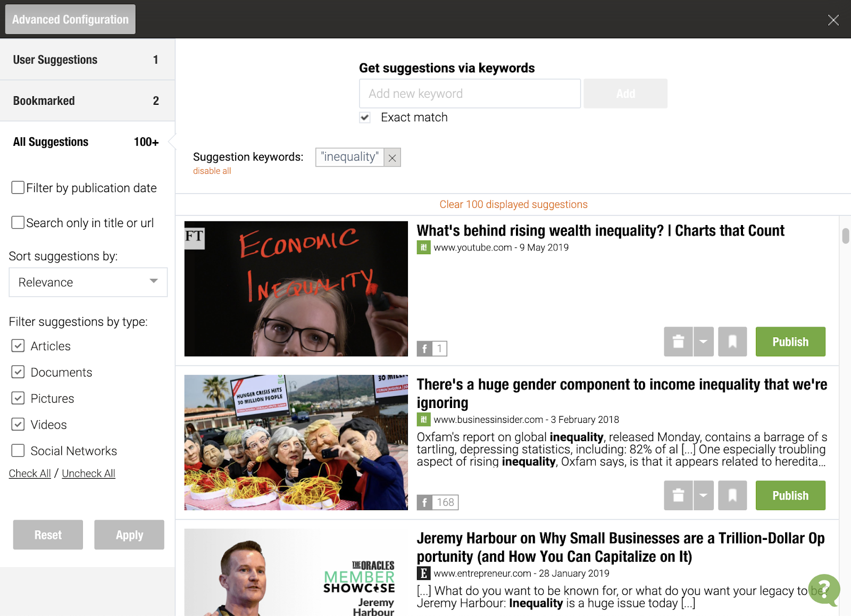Open the help chat bubble icon
The image size is (851, 616).
point(824,589)
